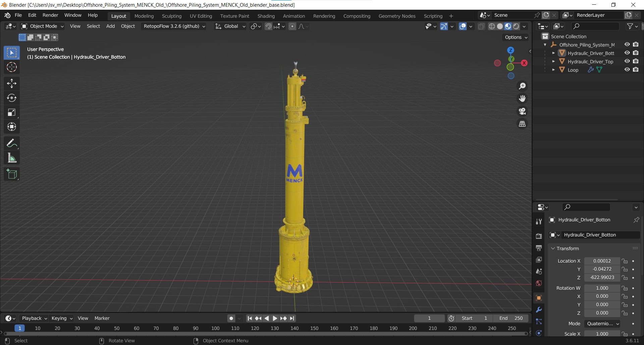Click the End frame 250 field
The image size is (644, 345).
pos(511,318)
